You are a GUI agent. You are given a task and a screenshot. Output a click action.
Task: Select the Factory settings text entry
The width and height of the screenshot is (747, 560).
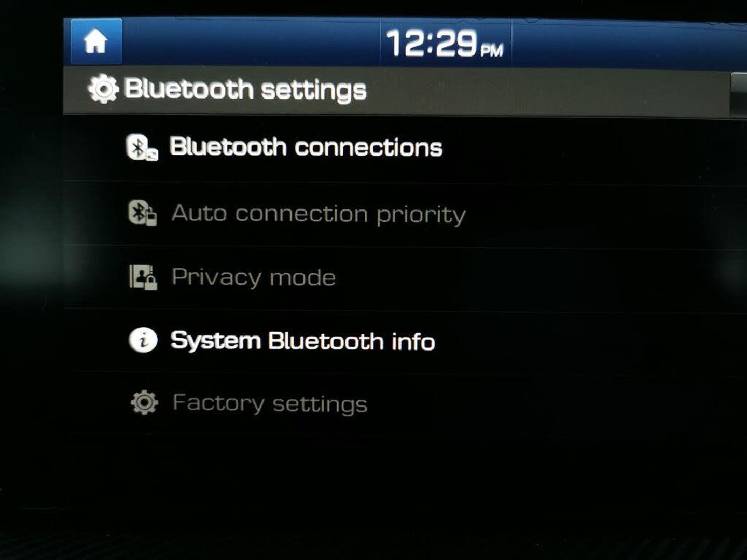pos(270,403)
